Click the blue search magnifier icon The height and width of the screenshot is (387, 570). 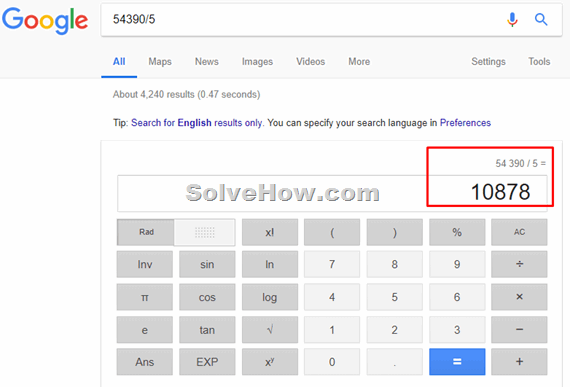(541, 19)
